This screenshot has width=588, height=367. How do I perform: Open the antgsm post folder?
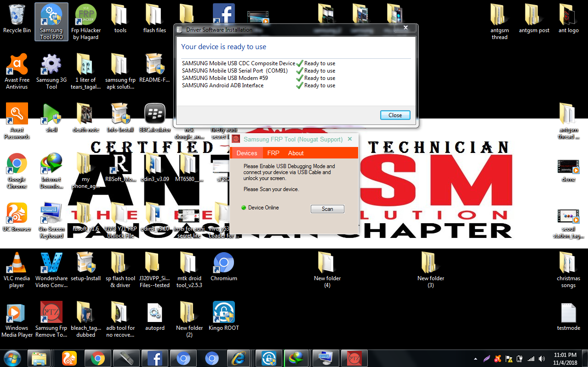(x=534, y=19)
